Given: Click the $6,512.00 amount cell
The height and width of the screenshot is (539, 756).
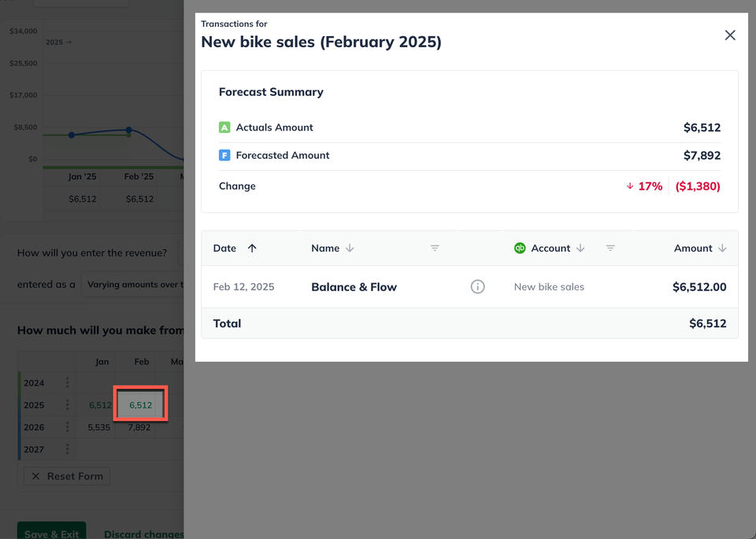Looking at the screenshot, I should [x=699, y=287].
